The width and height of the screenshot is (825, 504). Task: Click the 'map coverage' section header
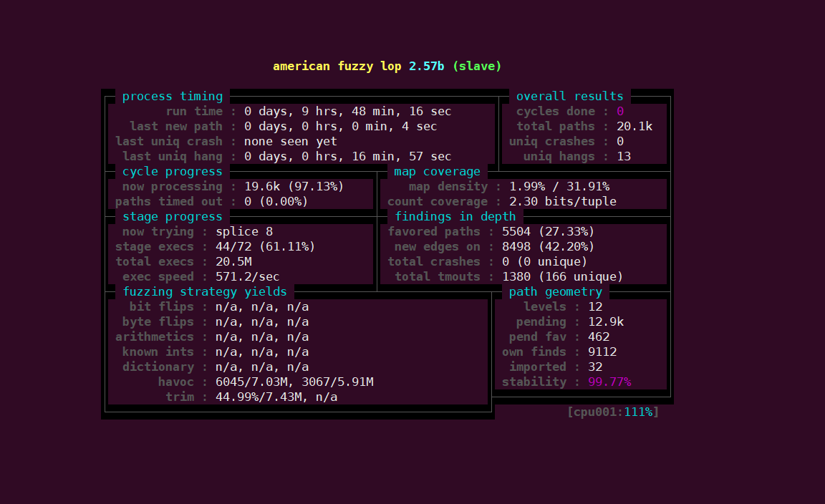[437, 172]
